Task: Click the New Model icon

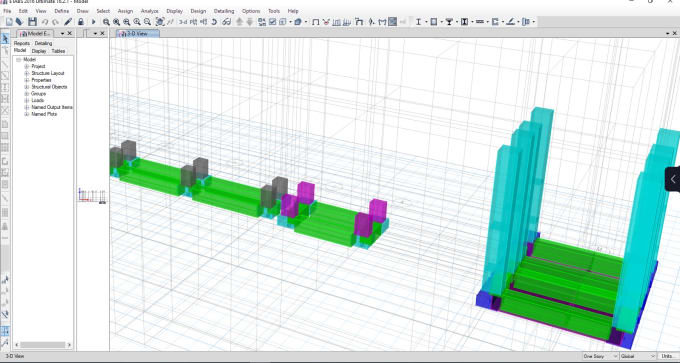Action: pyautogui.click(x=9, y=22)
